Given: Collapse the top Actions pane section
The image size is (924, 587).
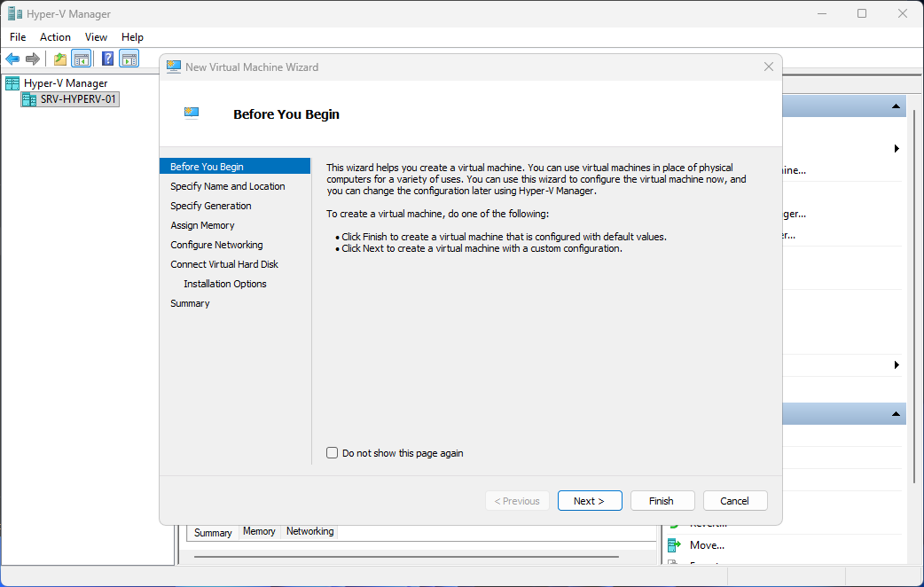Looking at the screenshot, I should tap(896, 106).
